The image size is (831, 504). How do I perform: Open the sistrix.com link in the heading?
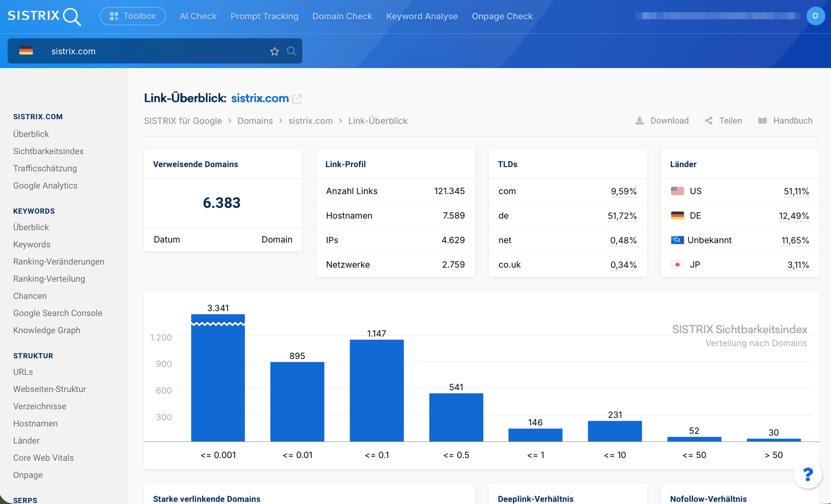[x=260, y=98]
